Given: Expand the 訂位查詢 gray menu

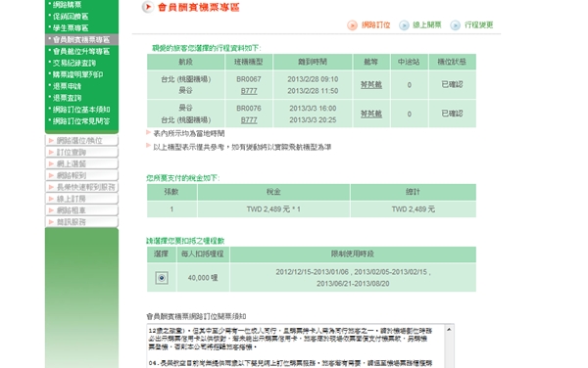Looking at the screenshot, I should tap(81, 152).
